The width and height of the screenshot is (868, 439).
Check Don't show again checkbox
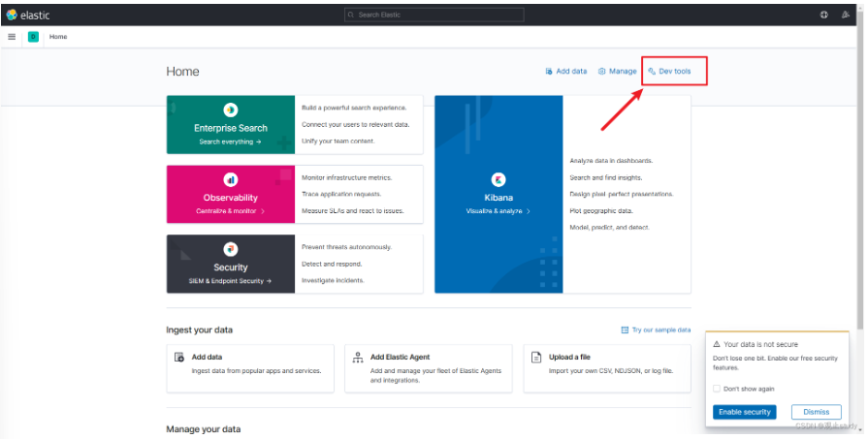click(x=717, y=389)
